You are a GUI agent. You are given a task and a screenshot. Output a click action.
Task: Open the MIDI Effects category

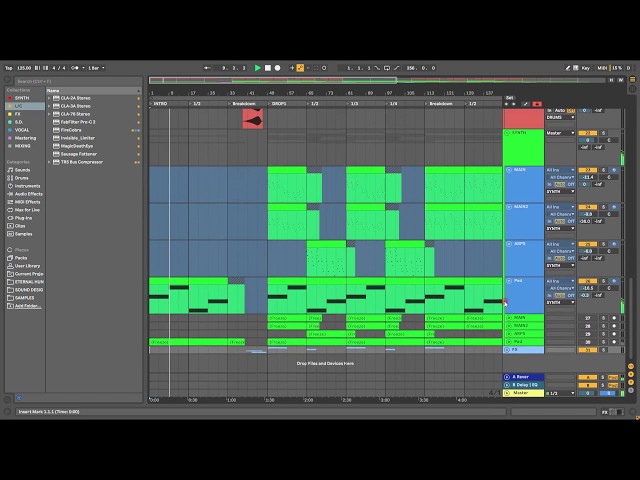tap(27, 202)
